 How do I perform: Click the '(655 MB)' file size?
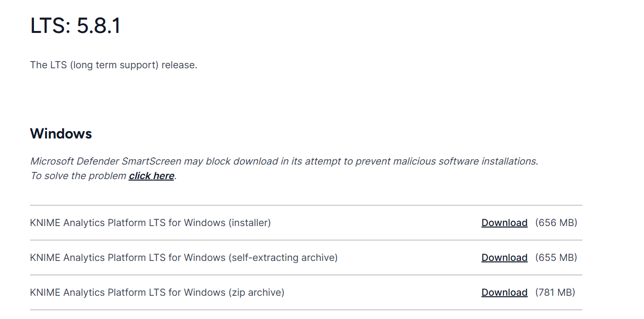click(x=556, y=258)
